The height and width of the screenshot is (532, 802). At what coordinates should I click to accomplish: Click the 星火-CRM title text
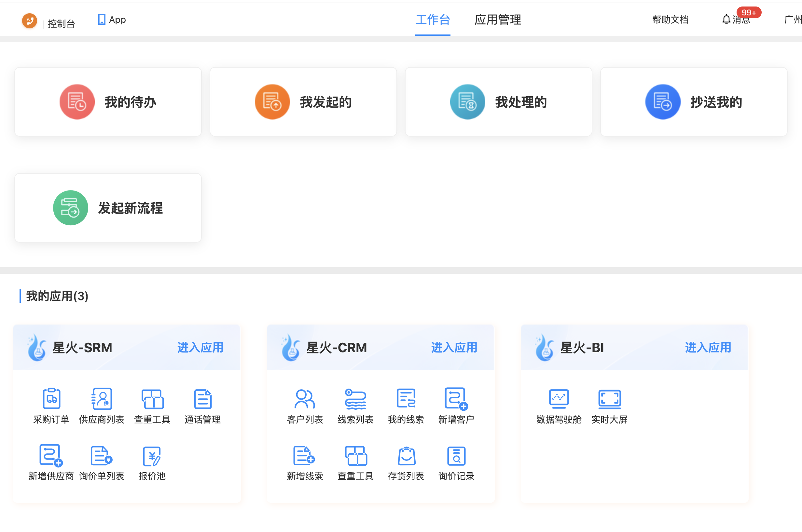point(337,348)
